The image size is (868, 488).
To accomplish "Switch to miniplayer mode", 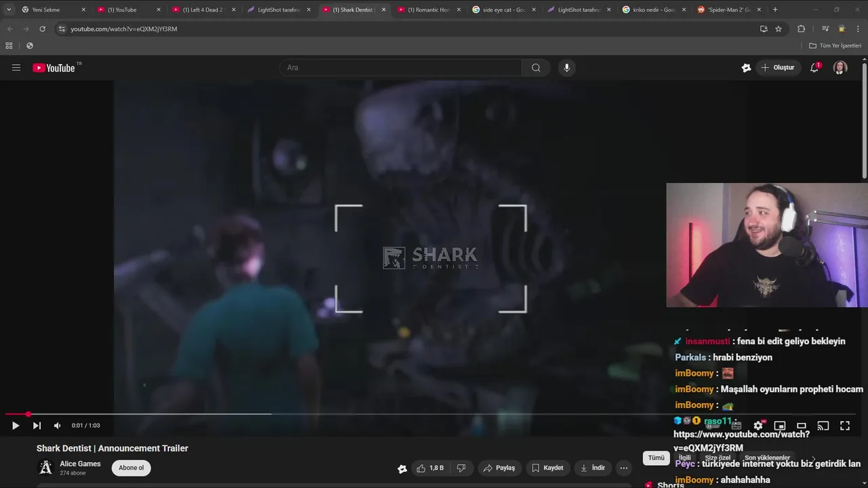I will (x=780, y=426).
